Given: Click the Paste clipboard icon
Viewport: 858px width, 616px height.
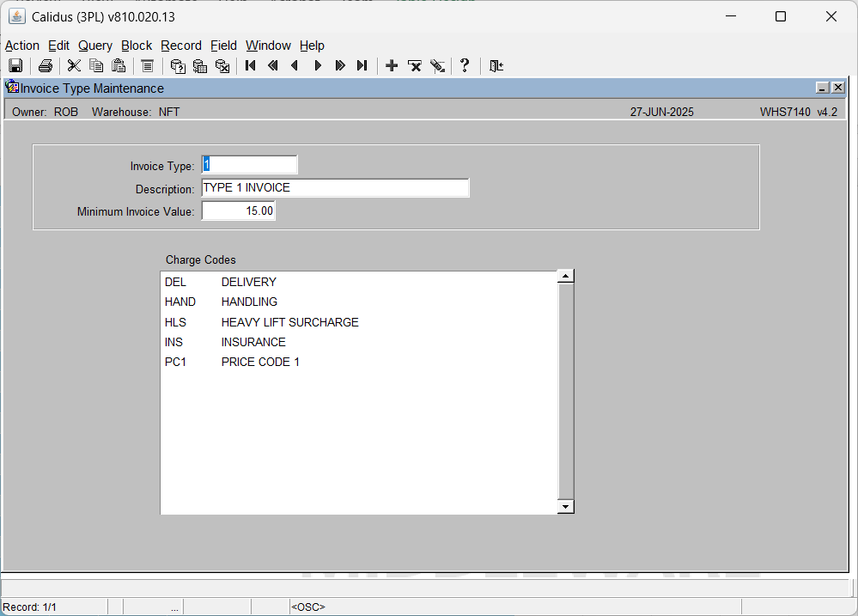Looking at the screenshot, I should (x=119, y=65).
